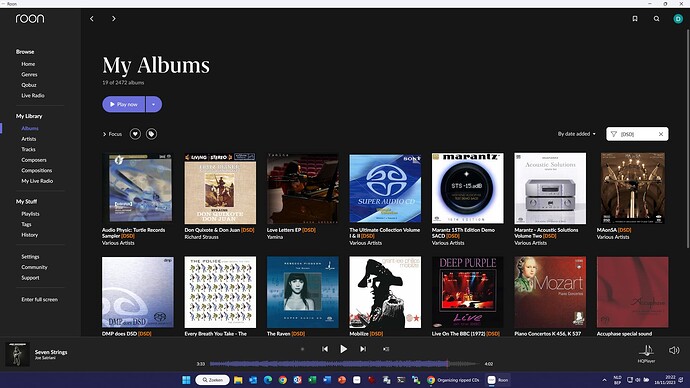Go back with the left arrow
The height and width of the screenshot is (388, 690).
92,18
